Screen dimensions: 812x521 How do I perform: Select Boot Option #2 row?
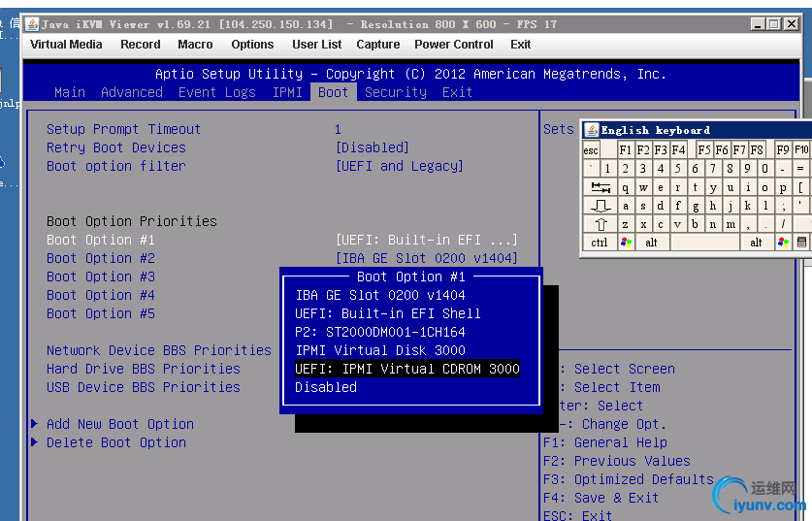point(101,258)
